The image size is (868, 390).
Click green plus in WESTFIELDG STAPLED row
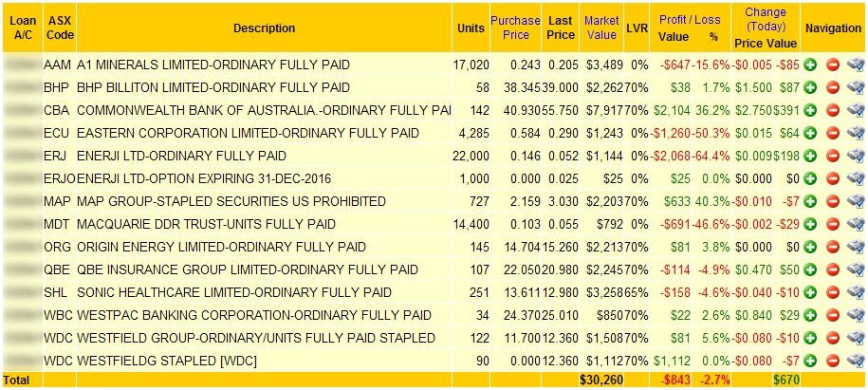[x=810, y=361]
